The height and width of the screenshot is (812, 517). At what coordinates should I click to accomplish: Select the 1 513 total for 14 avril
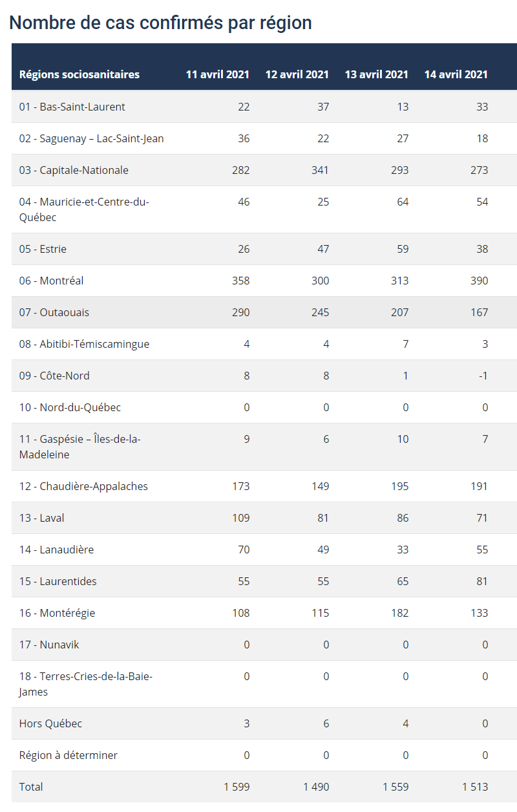475,787
